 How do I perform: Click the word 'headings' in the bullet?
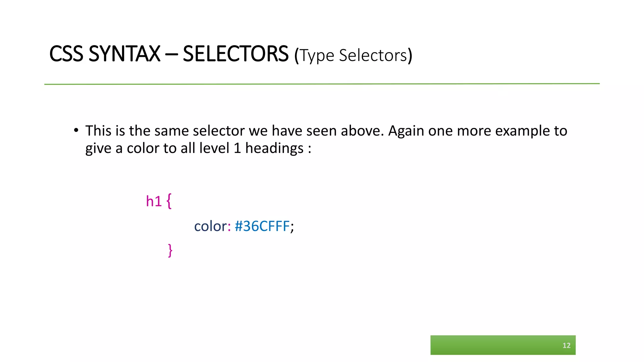click(x=274, y=148)
